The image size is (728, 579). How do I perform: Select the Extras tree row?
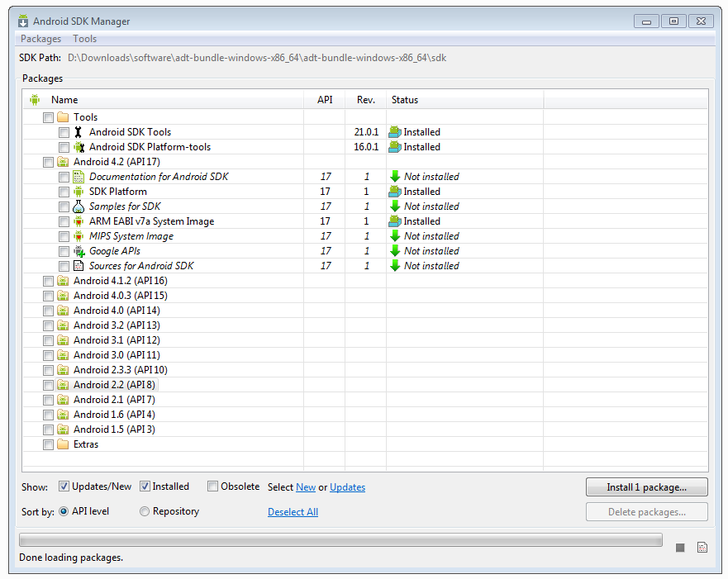(86, 444)
